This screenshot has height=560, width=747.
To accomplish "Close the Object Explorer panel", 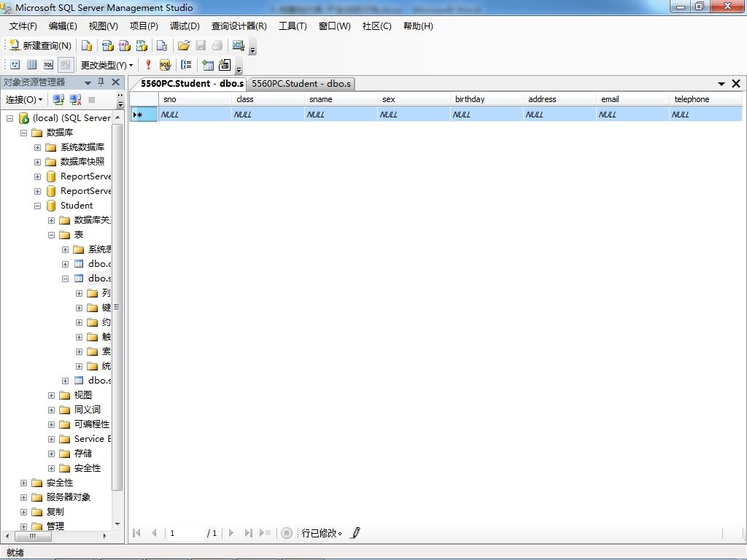I will point(115,82).
